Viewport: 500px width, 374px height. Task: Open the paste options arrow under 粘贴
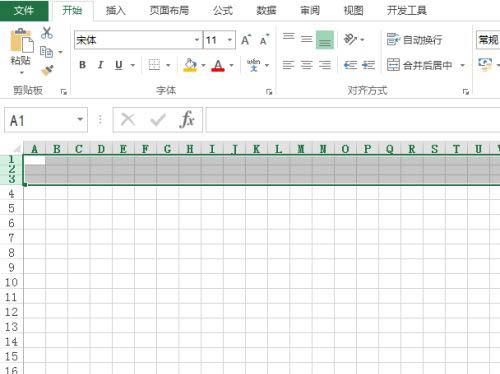click(22, 72)
